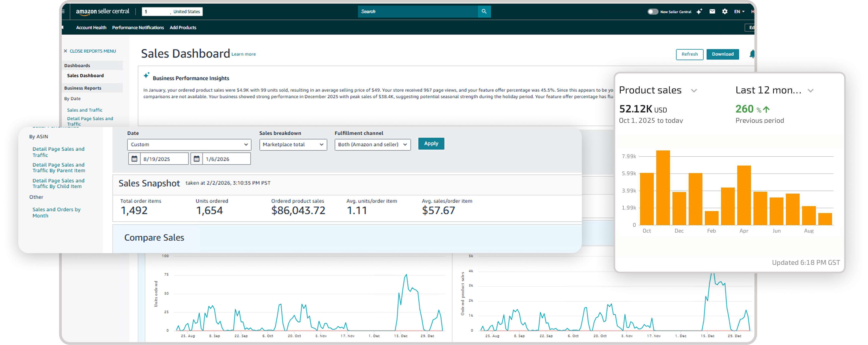Click the Apply button
The height and width of the screenshot is (345, 868).
coord(431,143)
